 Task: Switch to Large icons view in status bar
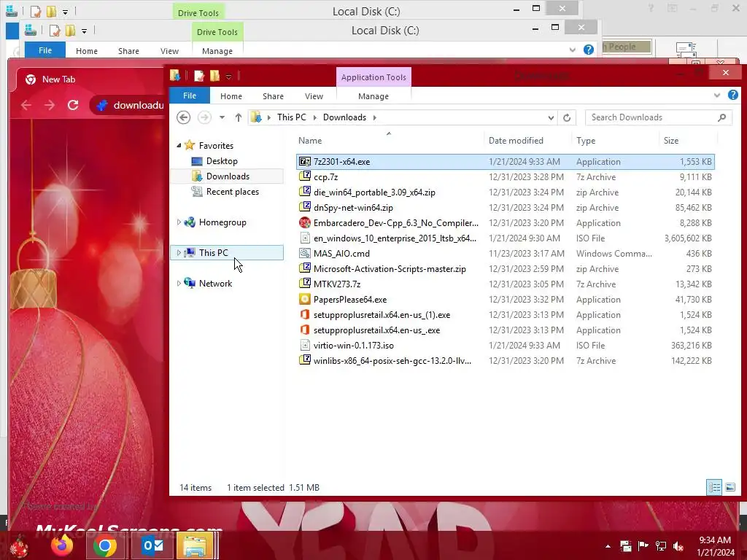[729, 487]
